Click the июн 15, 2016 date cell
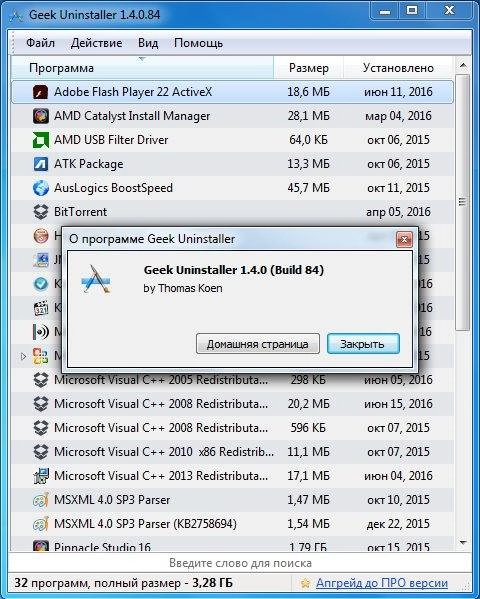The width and height of the screenshot is (480, 599). (x=398, y=404)
